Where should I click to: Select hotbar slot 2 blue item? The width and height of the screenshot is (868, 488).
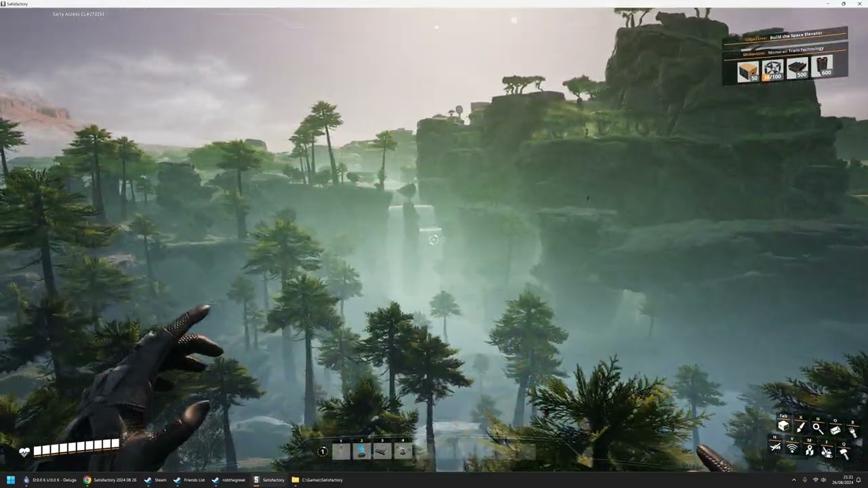[x=362, y=451]
